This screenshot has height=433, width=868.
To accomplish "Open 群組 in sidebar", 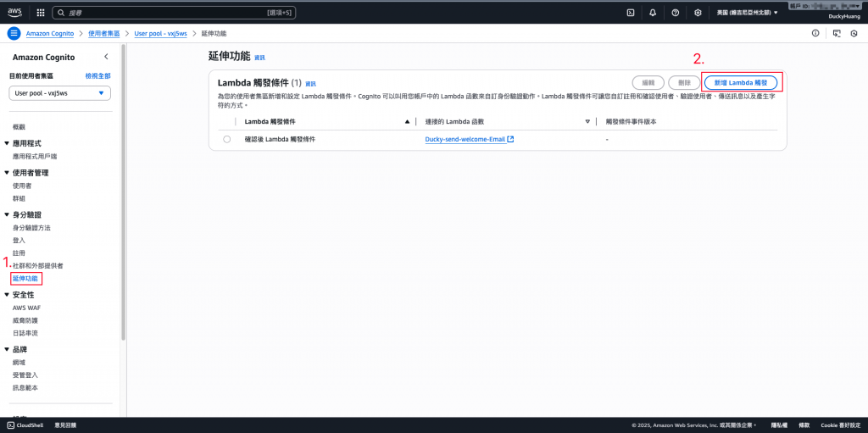I will pos(19,198).
